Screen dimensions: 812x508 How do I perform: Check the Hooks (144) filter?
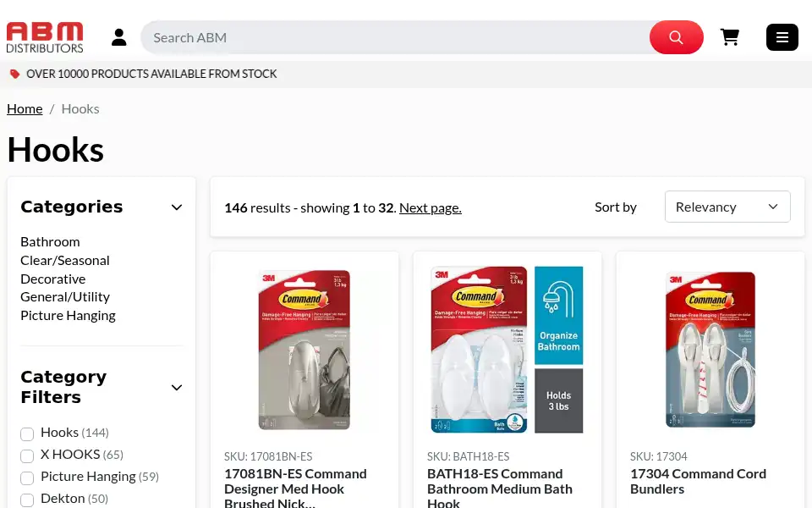[x=27, y=433]
